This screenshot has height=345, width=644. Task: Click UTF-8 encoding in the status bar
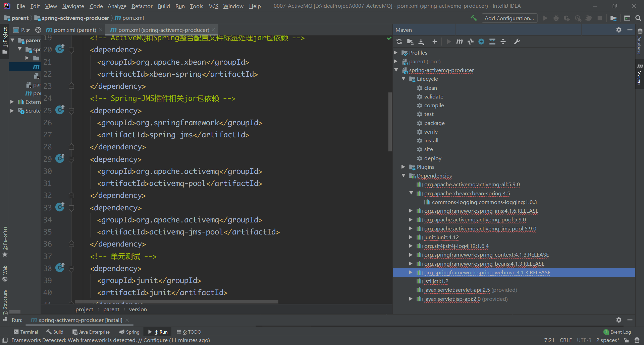coord(584,340)
